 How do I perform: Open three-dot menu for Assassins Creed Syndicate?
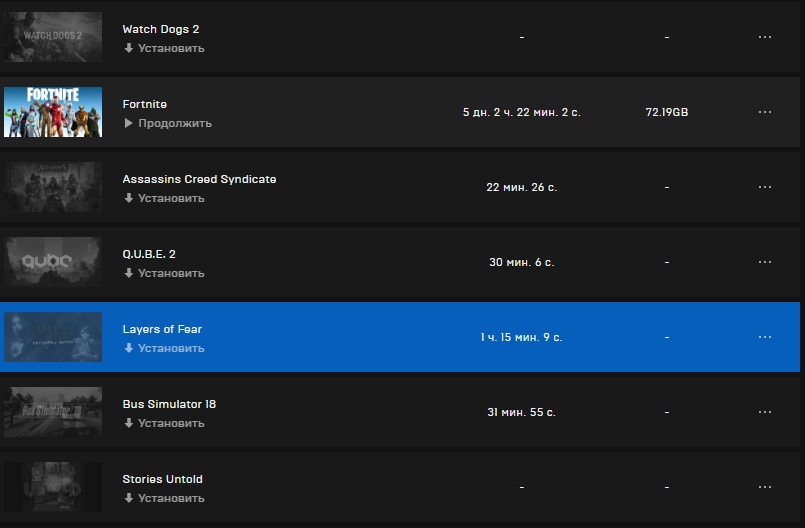pos(764,187)
